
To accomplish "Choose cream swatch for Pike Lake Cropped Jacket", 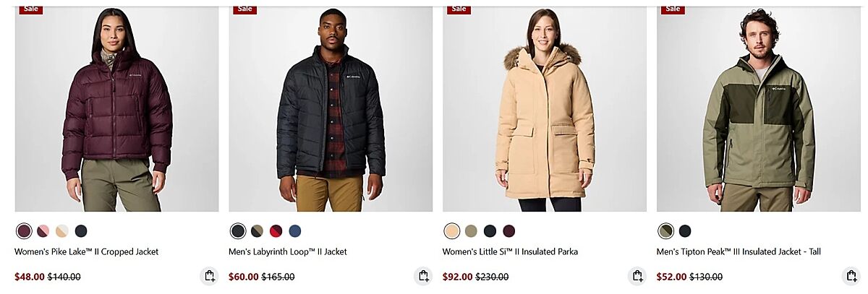I will coord(62,231).
